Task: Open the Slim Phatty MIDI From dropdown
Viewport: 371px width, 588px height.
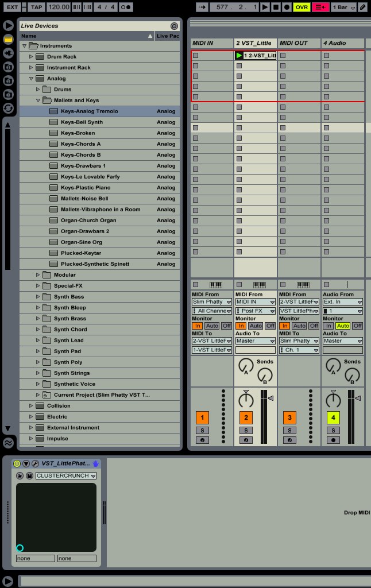Action: [x=211, y=301]
